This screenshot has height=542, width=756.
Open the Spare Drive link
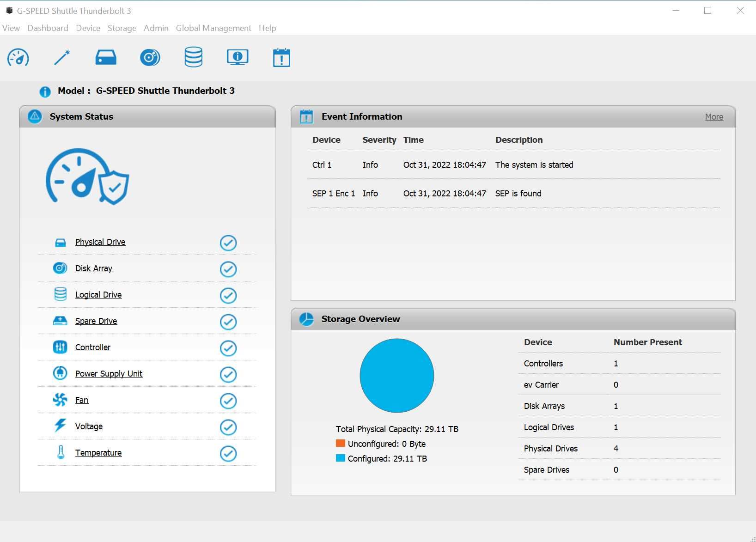pyautogui.click(x=96, y=321)
